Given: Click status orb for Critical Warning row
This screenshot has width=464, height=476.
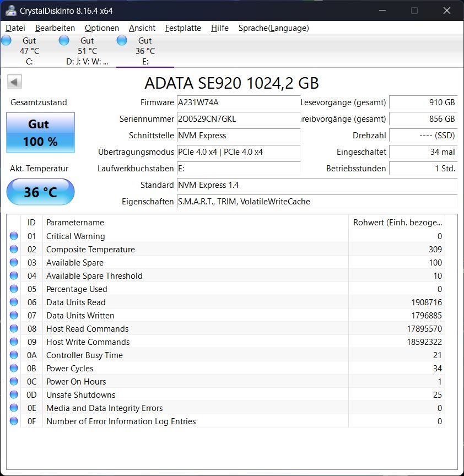Looking at the screenshot, I should [14, 236].
